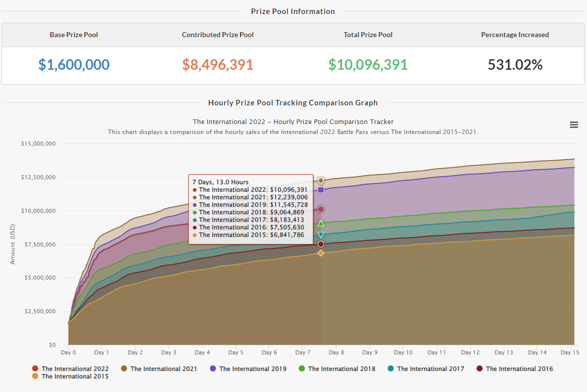The image size is (587, 392).
Task: Click the tan diamond marker on the 2021 series
Action: click(320, 180)
